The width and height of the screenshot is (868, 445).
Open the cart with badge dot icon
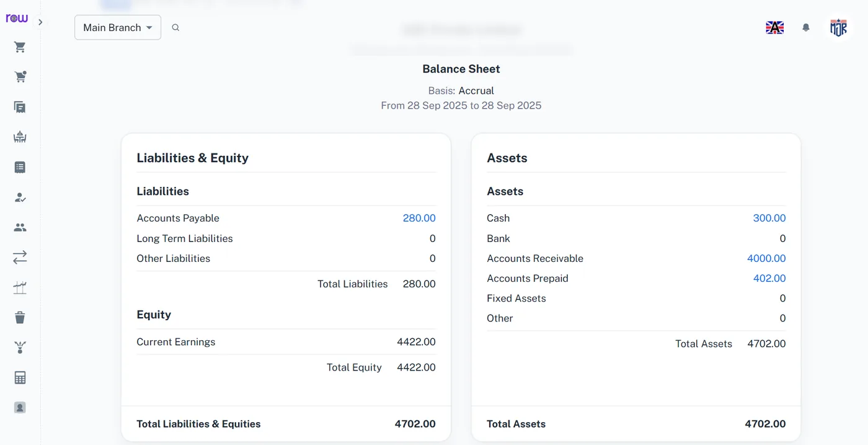(20, 77)
